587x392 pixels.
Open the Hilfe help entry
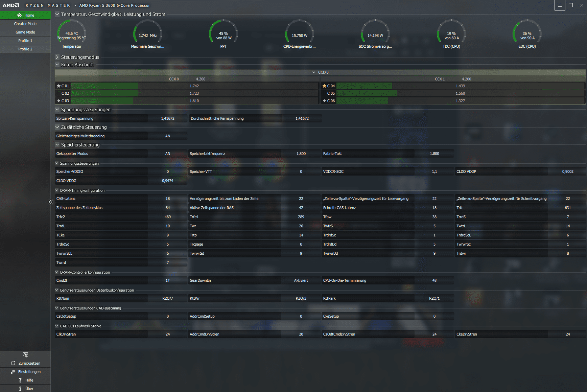[25, 380]
